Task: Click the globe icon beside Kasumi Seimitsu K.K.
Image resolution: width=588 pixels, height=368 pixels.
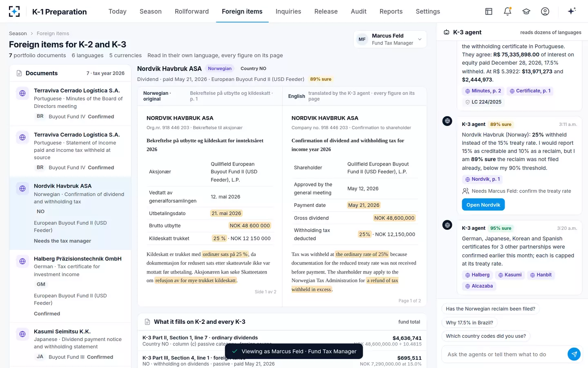Action: click(22, 334)
